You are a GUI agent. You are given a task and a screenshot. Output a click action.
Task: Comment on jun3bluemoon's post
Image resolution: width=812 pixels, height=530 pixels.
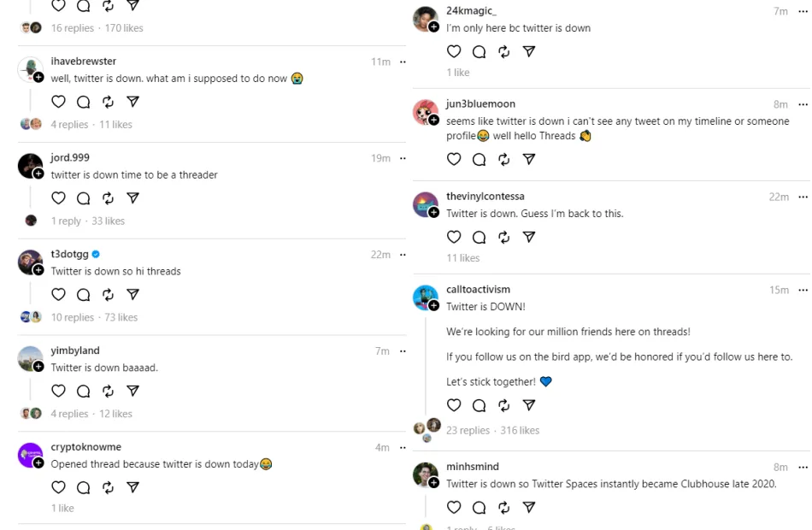pyautogui.click(x=479, y=160)
